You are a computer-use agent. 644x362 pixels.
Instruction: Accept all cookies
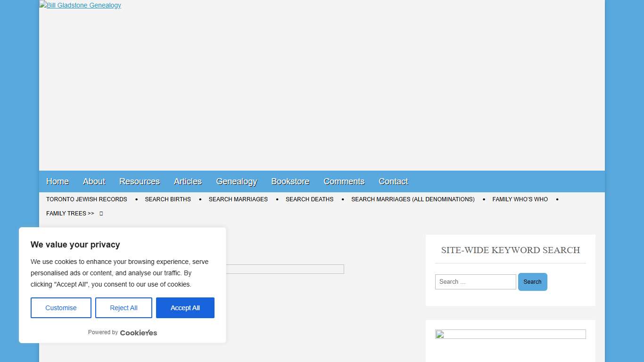click(x=185, y=308)
